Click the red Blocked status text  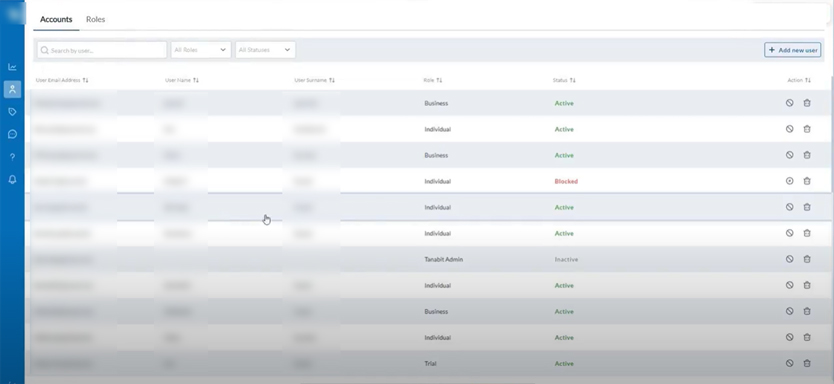(566, 181)
